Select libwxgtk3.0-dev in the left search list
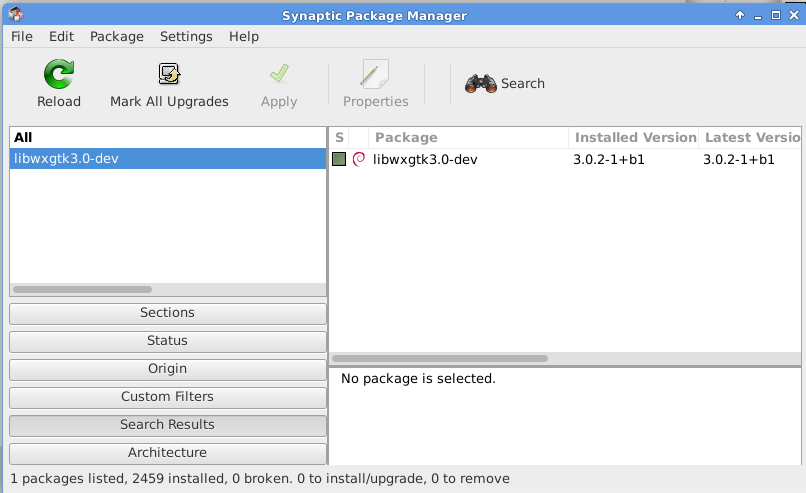The image size is (806, 493). click(168, 158)
